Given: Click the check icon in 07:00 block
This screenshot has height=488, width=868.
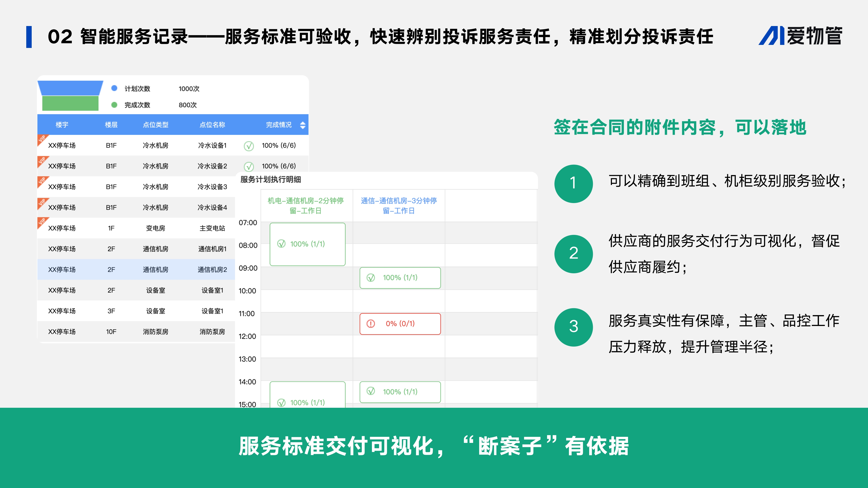Looking at the screenshot, I should [281, 244].
